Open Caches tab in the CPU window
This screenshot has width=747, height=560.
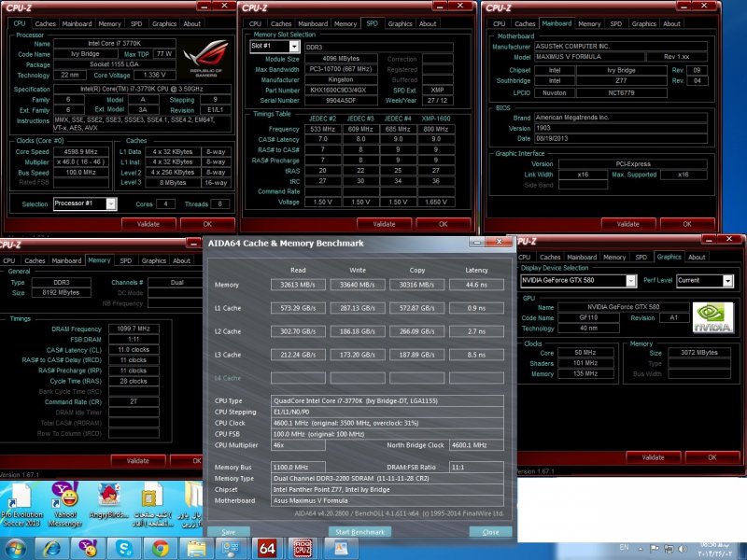[45, 24]
